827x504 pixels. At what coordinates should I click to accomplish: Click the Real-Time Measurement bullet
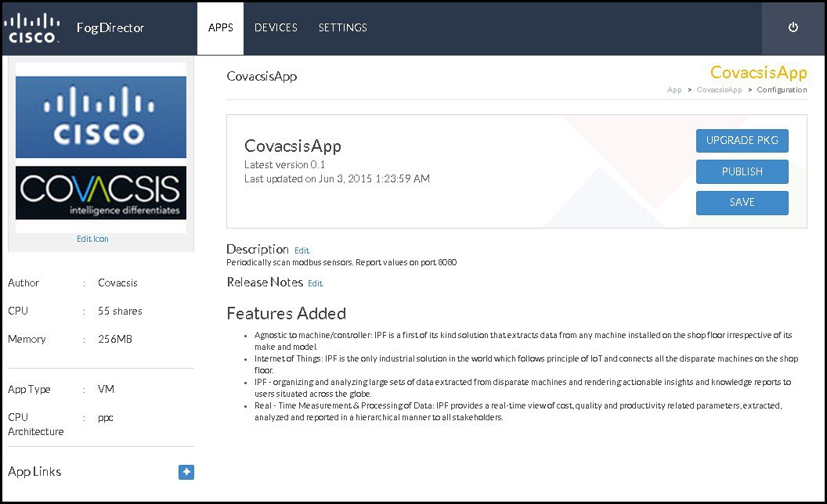[x=518, y=412]
